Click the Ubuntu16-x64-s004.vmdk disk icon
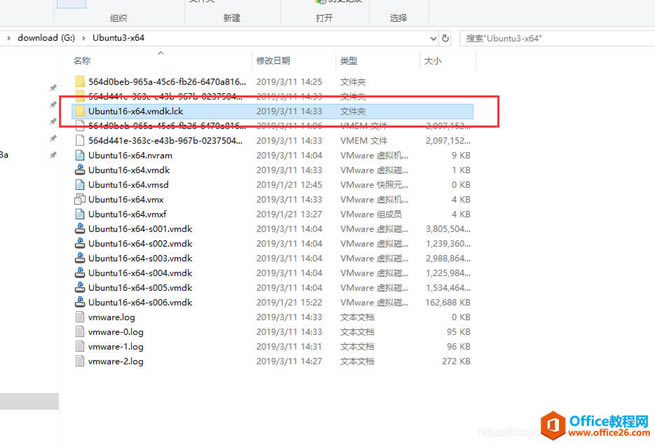The image size is (655, 445). click(x=80, y=273)
